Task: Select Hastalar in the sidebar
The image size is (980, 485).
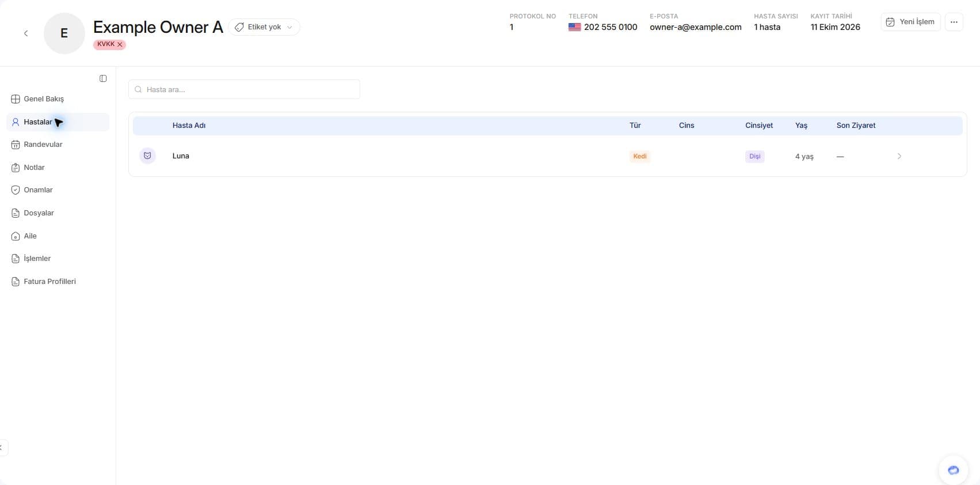Action: [x=58, y=122]
